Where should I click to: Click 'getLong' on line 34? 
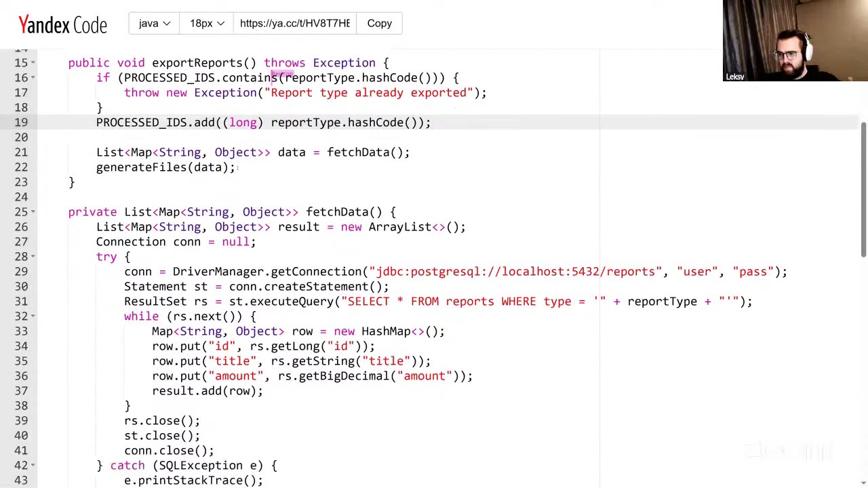tap(295, 346)
